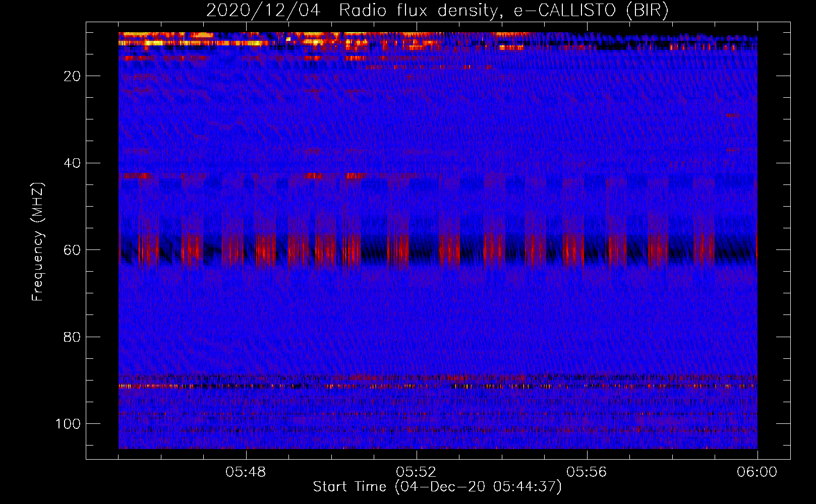
Task: Click the plot title text e-CALLISTO (BIR)
Action: click(x=591, y=10)
